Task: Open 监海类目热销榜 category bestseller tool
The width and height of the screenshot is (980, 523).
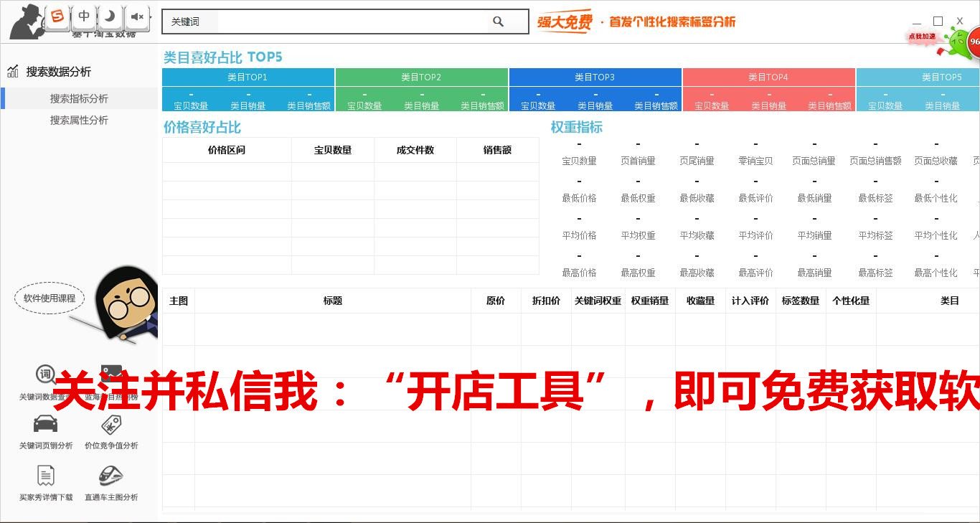Action: [112, 381]
